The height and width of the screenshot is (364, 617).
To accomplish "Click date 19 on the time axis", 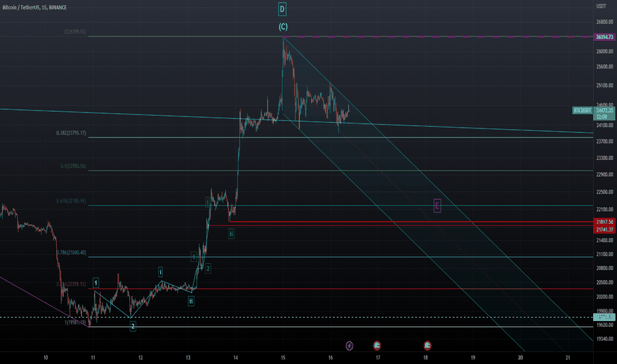I will pyautogui.click(x=473, y=357).
